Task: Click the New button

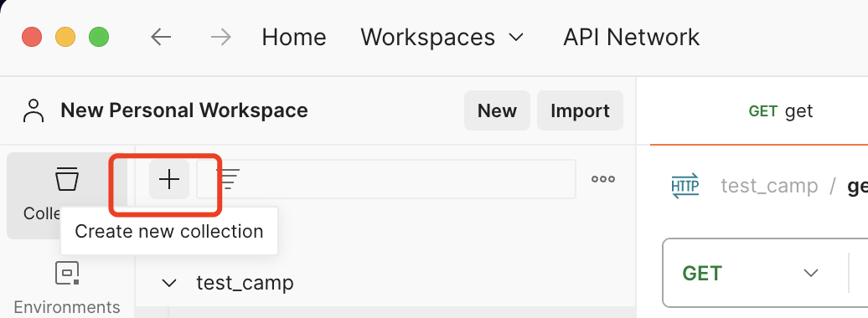Action: 497,110
